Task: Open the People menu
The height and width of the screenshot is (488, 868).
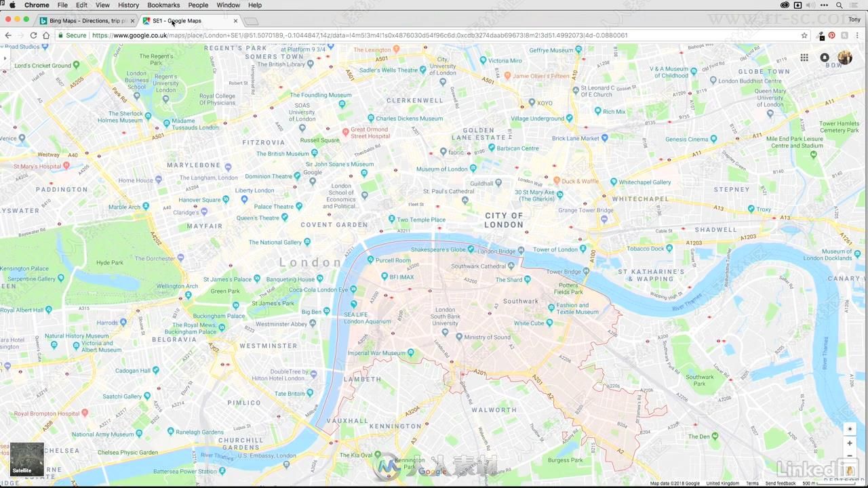Action: 198,5
